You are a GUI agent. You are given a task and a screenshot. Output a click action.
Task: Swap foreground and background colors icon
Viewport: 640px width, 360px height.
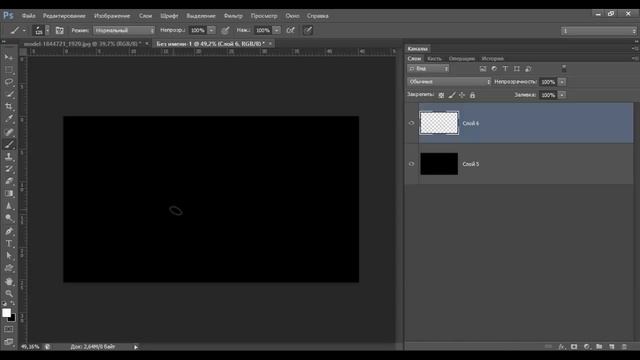[13, 303]
